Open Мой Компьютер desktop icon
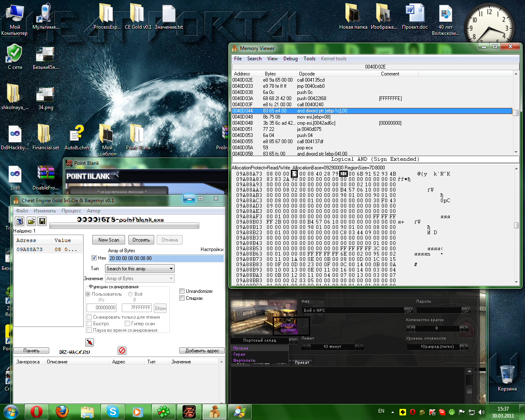Screen dimensions: 525x420 point(14,20)
